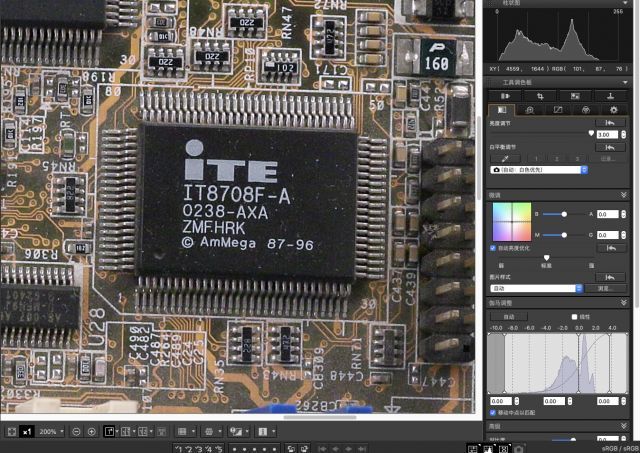Rotate the image right from bottom bar
Viewport: 640px width, 453px height.
pos(304,449)
